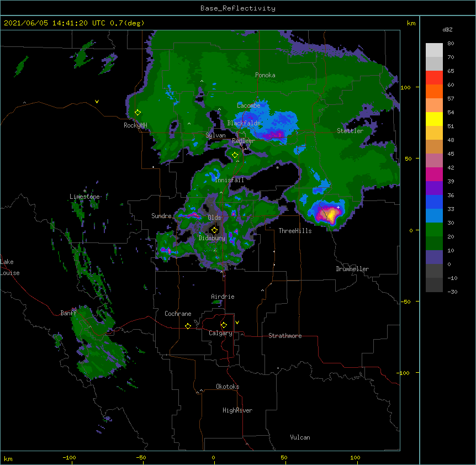476x465 pixels.
Task: Click the Okotoks label
Action: 228,387
